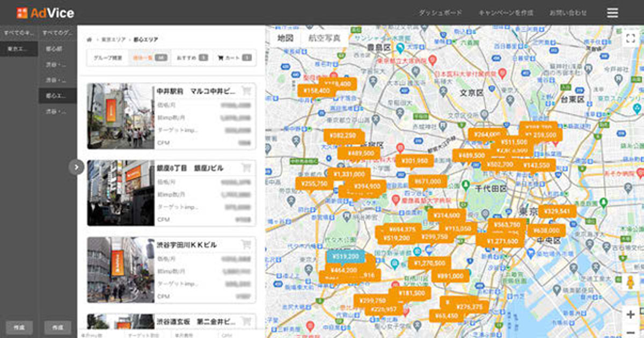
Task: Click the ¥671,000 price marker
Action: (x=428, y=182)
